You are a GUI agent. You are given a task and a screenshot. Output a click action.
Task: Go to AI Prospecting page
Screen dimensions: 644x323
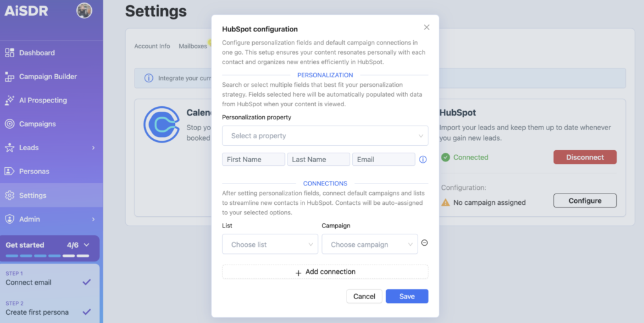[x=43, y=100]
